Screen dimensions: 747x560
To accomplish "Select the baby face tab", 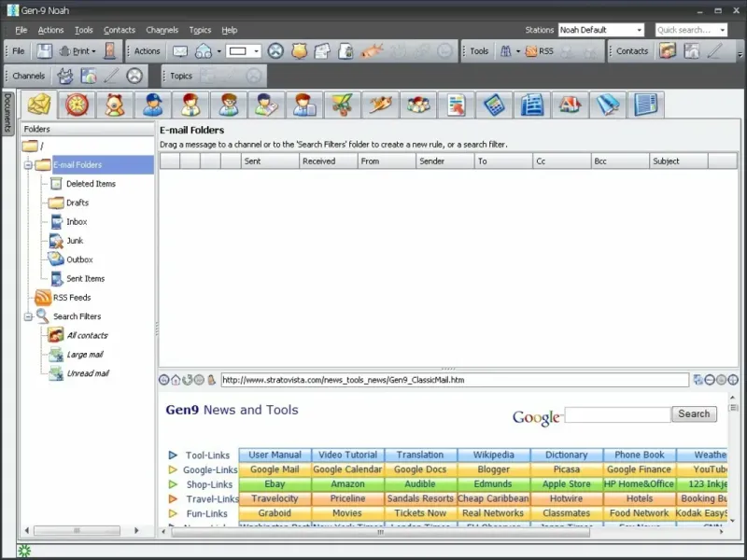I will [115, 105].
